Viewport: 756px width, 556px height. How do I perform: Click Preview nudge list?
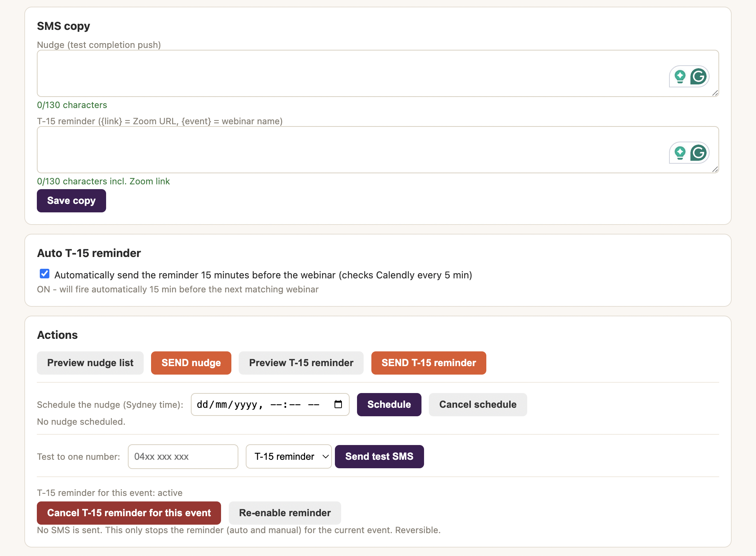(x=90, y=363)
